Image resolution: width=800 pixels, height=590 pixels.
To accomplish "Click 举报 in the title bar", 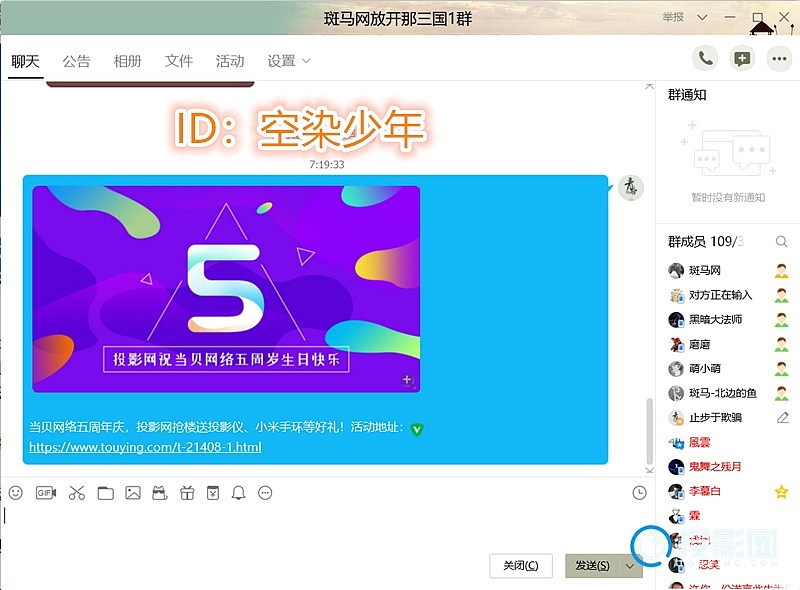I will [x=673, y=17].
